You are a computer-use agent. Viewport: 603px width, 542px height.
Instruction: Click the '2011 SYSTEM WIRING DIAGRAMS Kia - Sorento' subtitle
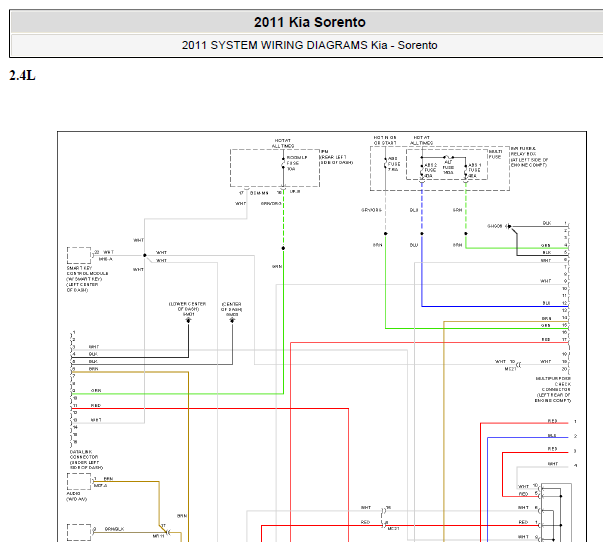310,45
